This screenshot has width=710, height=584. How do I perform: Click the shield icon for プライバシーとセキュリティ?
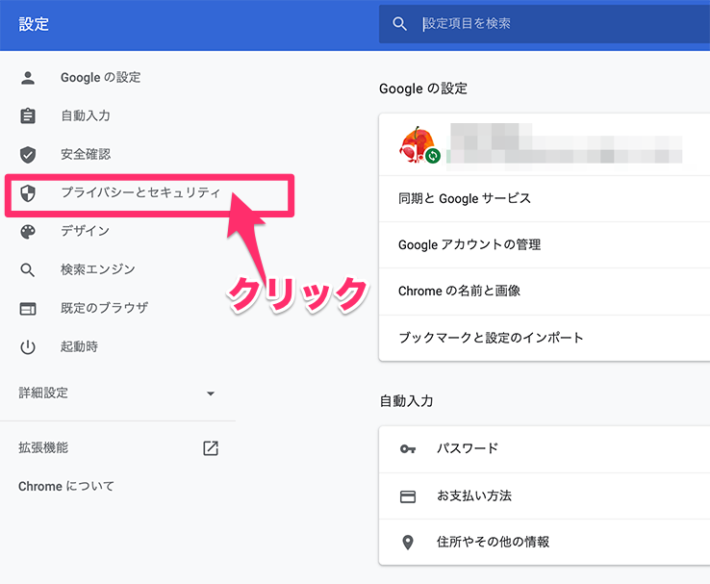point(28,193)
